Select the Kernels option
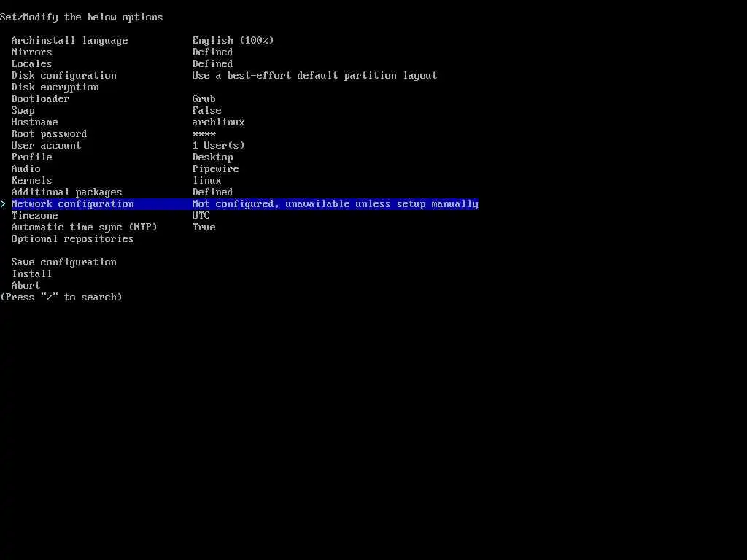The width and height of the screenshot is (747, 560). (x=31, y=181)
